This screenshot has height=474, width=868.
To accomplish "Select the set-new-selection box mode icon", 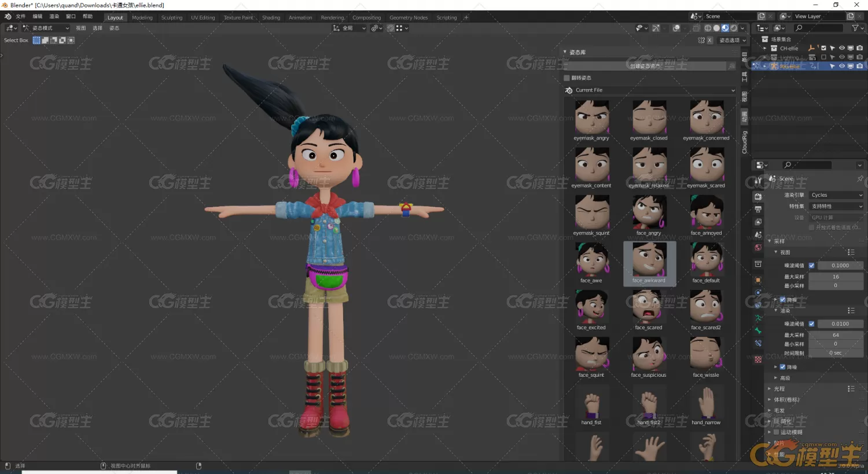I will click(x=36, y=41).
